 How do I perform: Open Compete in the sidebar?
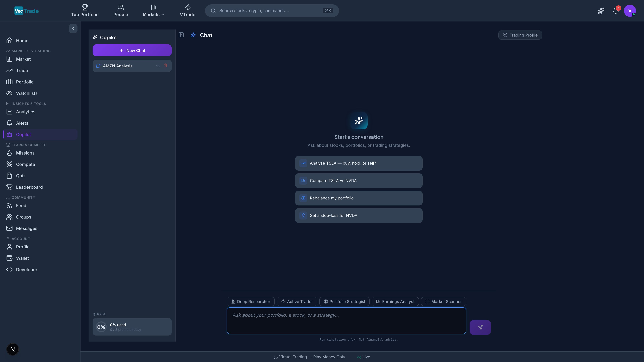click(x=40, y=164)
